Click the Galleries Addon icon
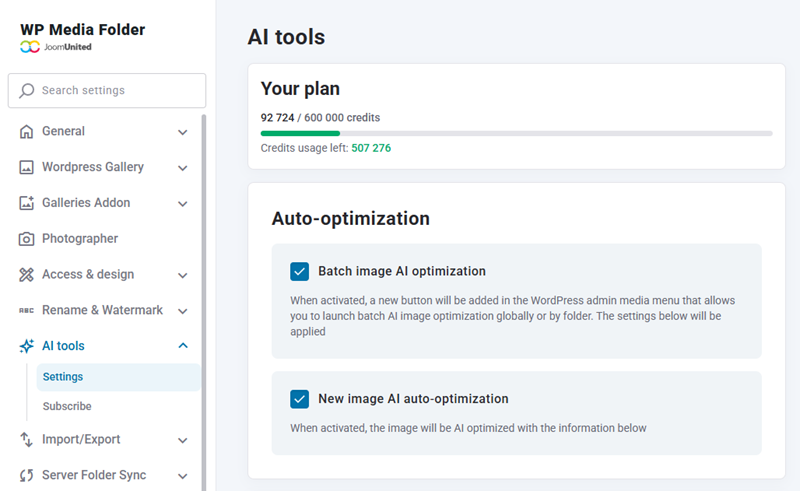The height and width of the screenshot is (491, 800). pyautogui.click(x=26, y=203)
